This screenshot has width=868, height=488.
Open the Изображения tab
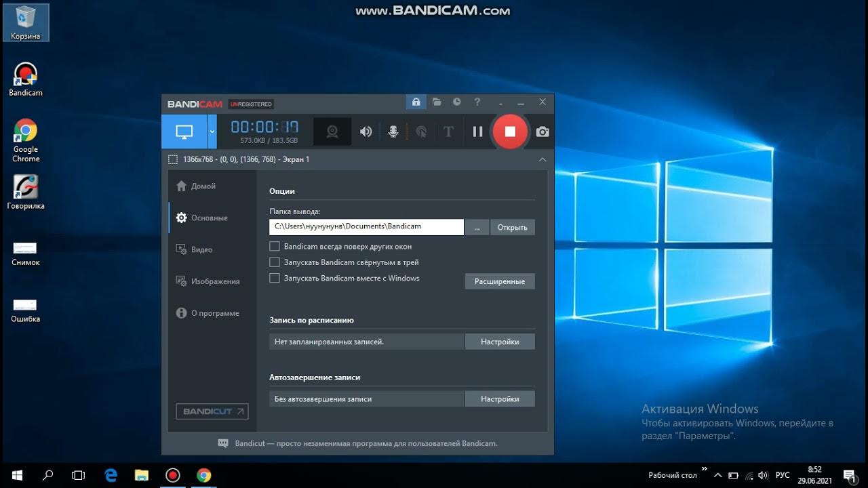(x=208, y=281)
